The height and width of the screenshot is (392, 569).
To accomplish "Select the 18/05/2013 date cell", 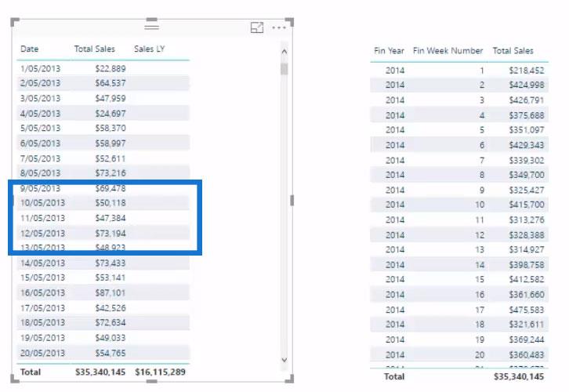I will coord(42,323).
